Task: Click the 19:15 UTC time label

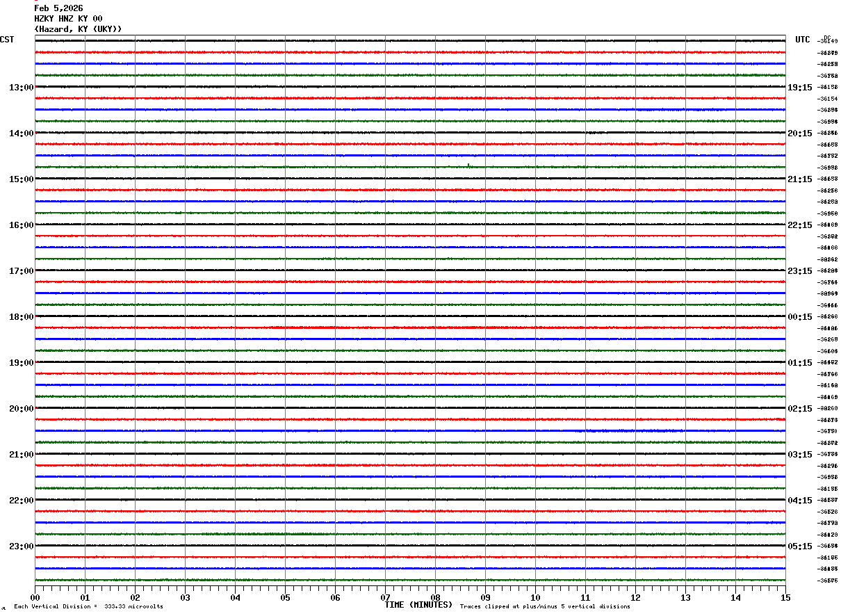Action: tap(800, 88)
